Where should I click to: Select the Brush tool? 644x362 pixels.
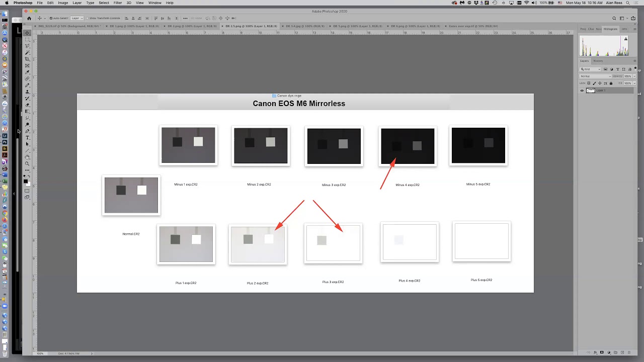(28, 84)
